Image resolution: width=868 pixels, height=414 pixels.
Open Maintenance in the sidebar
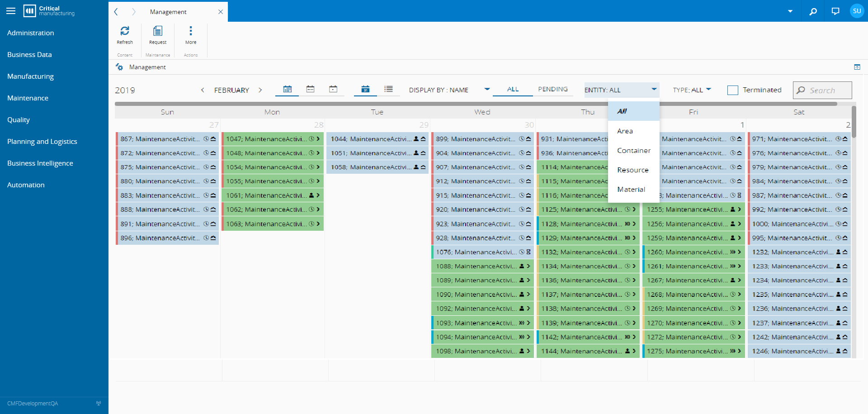(28, 98)
